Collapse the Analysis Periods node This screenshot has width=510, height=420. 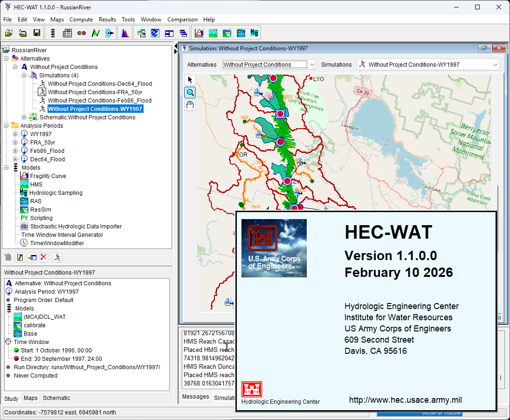(7, 125)
